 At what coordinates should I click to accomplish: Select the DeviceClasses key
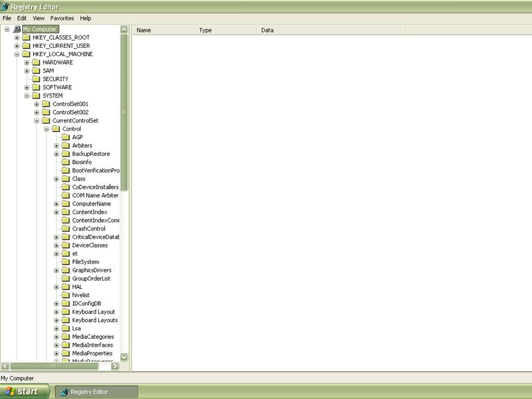tap(90, 245)
